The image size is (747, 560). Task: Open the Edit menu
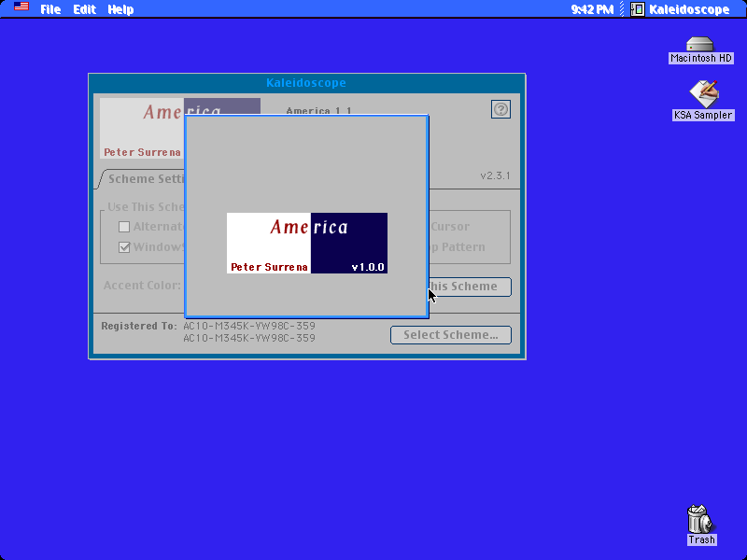pos(84,9)
